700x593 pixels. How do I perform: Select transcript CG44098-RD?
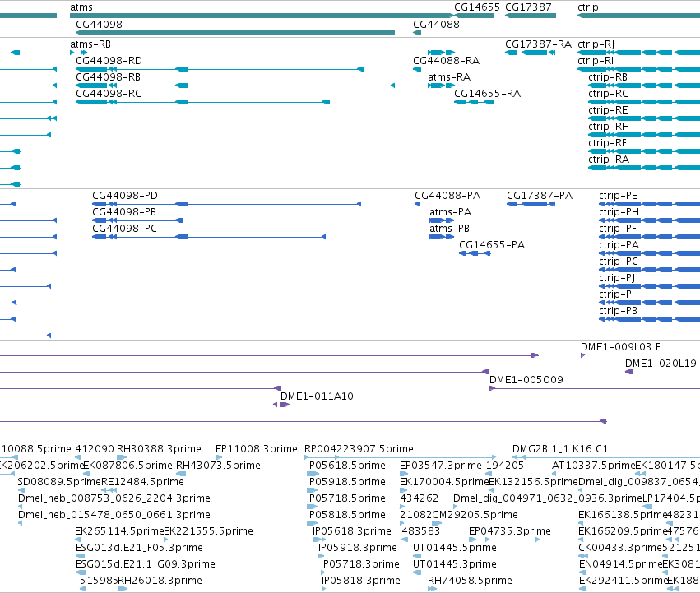tap(220, 69)
